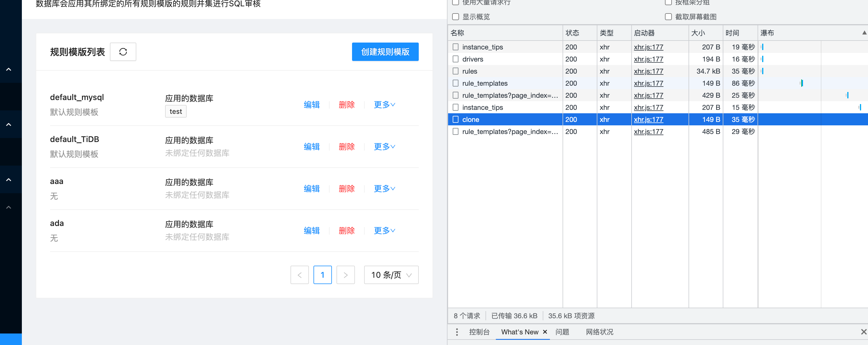
Task: Check the clone request row checkbox
Action: point(456,119)
